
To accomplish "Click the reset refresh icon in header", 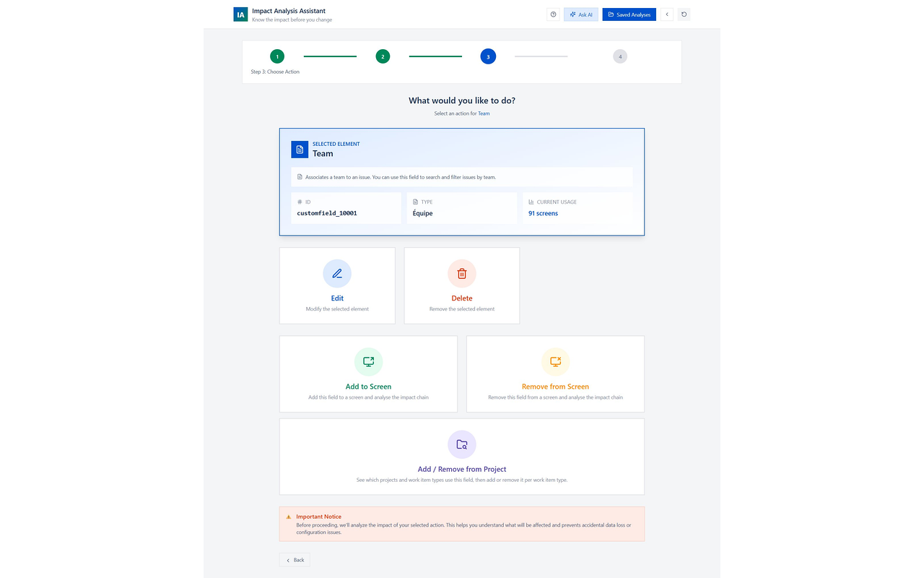I will (x=684, y=14).
